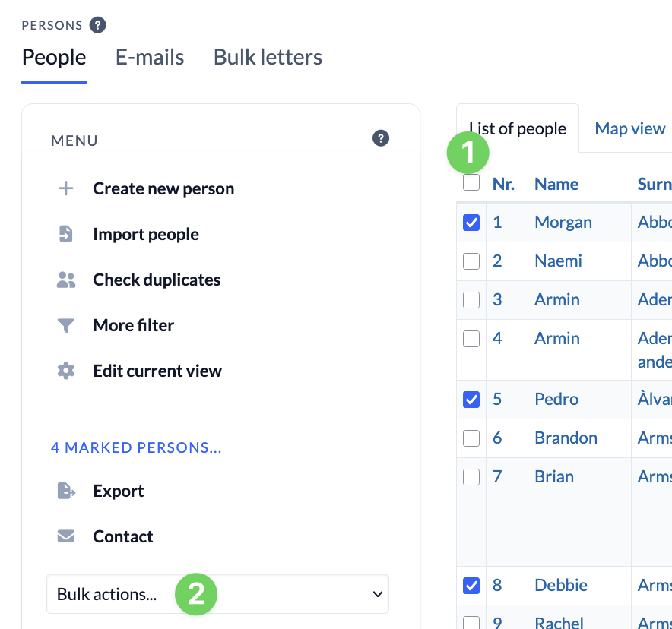Select the List of people tab
Viewport: 672px width, 629px height.
[518, 128]
